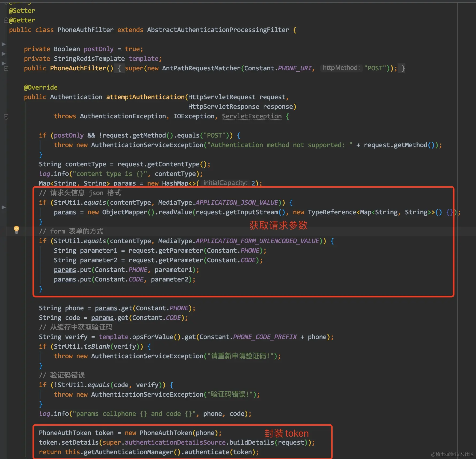
Task: Click the gutter arrow beside the postOnly field
Action: tap(3, 44)
